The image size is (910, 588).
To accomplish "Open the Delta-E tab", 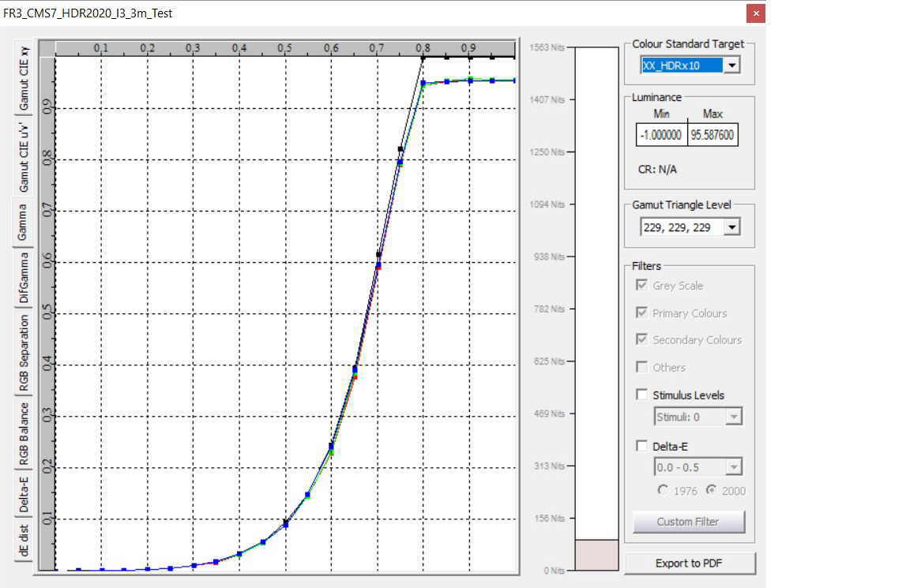I will tap(24, 493).
